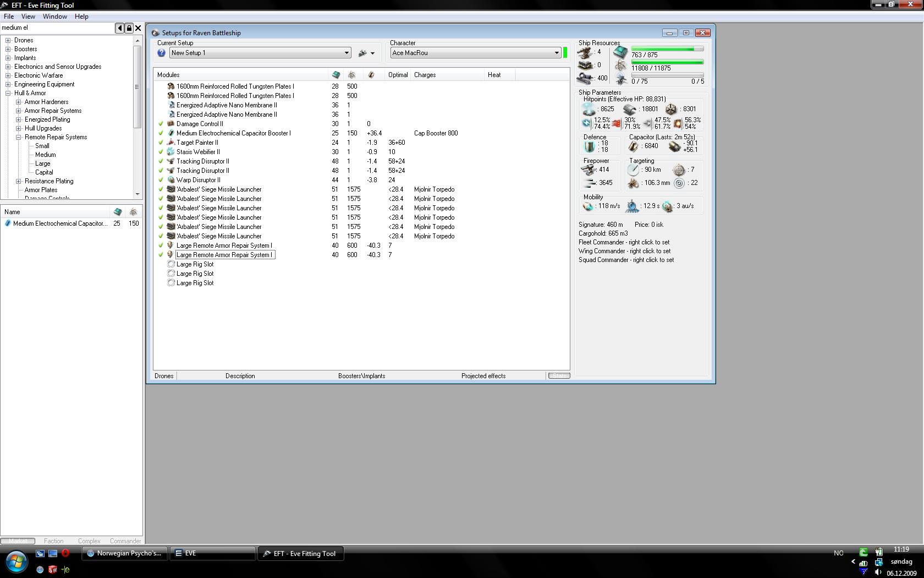Click the powergrid usage progress bar
Image resolution: width=924 pixels, height=578 pixels.
tap(668, 62)
